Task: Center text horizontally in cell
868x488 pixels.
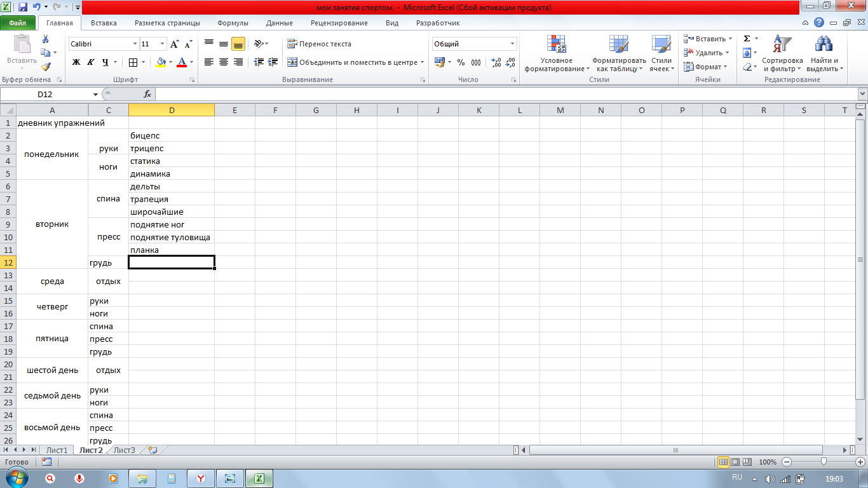Action: (224, 62)
